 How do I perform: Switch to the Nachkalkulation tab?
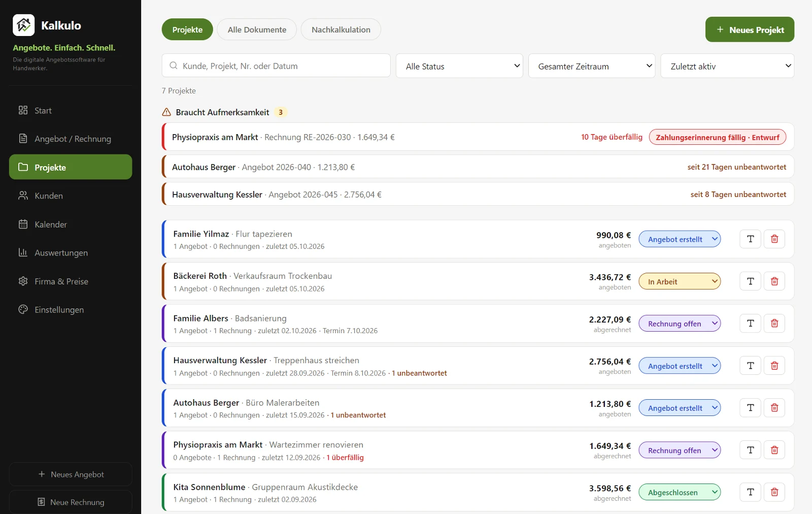[x=341, y=29]
